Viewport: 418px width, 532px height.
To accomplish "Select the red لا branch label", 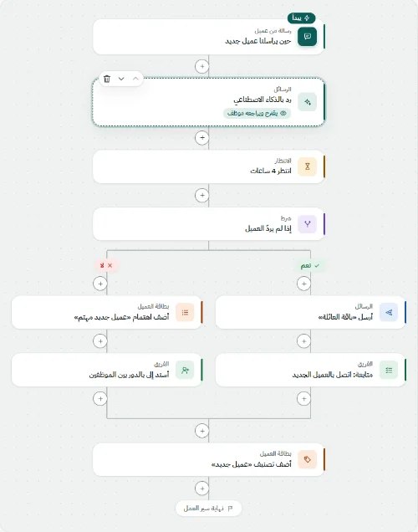I will point(106,265).
